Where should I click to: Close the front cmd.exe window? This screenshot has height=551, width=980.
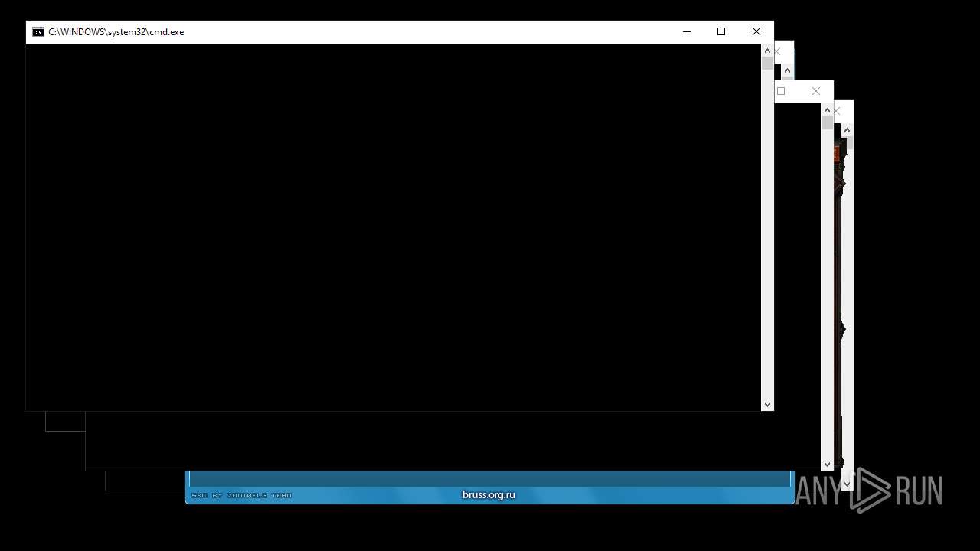(x=756, y=31)
